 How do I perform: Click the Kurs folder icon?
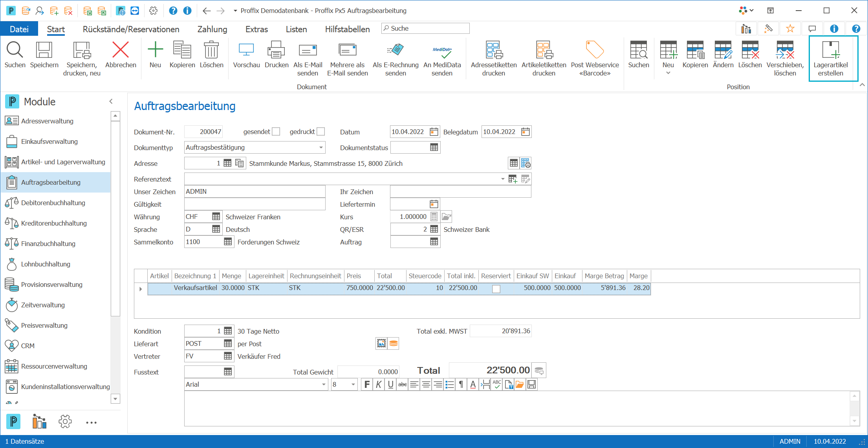tap(446, 217)
